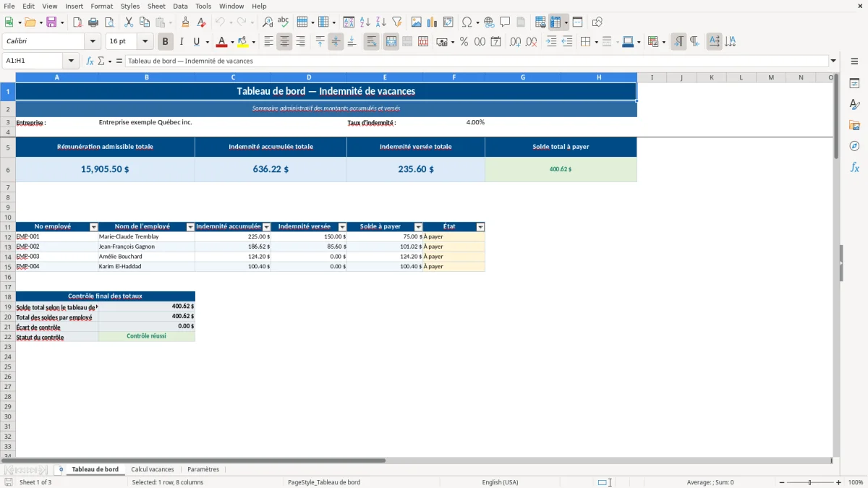Open the sidebar Navigator compass icon
Viewport: 868px width, 488px height.
tap(854, 146)
